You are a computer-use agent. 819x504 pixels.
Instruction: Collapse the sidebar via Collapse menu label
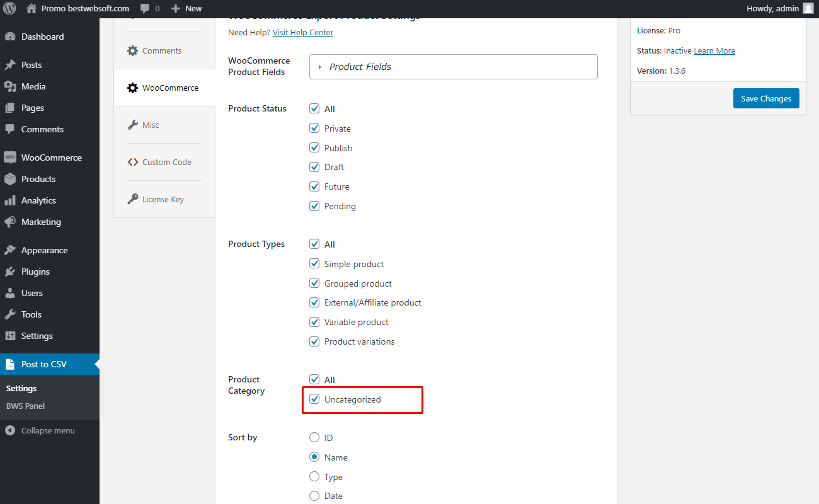(48, 431)
